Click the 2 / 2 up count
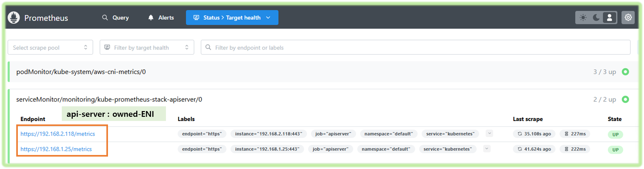Screen dimensions: 644x169 (605, 99)
